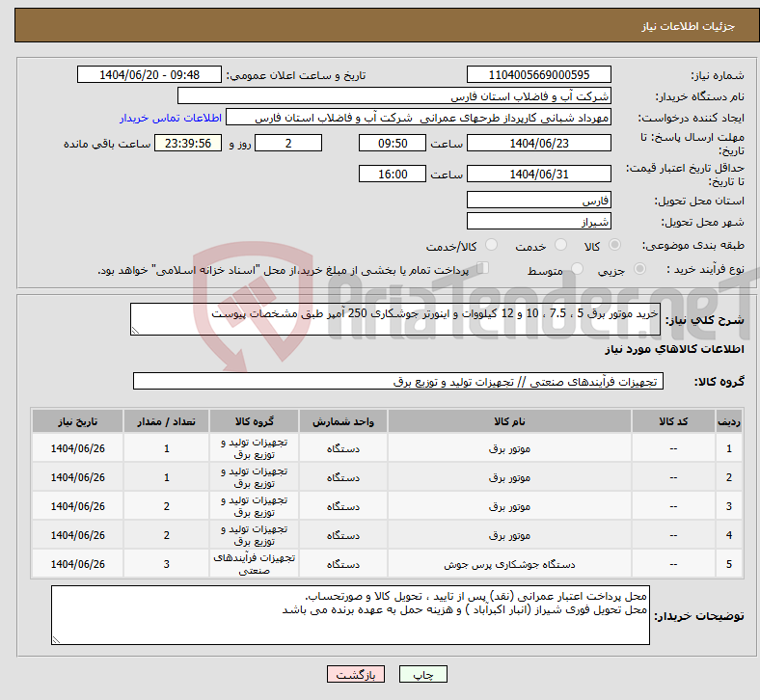Click the ایجاد کننده درخواست field
Screen dimensions: 760x700
pos(419,118)
